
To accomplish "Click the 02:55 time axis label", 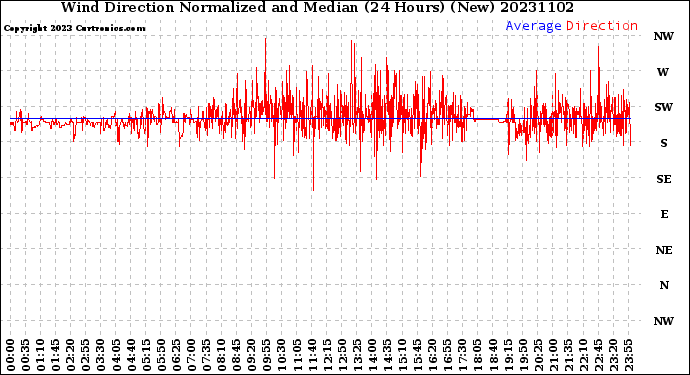I will coord(86,355).
